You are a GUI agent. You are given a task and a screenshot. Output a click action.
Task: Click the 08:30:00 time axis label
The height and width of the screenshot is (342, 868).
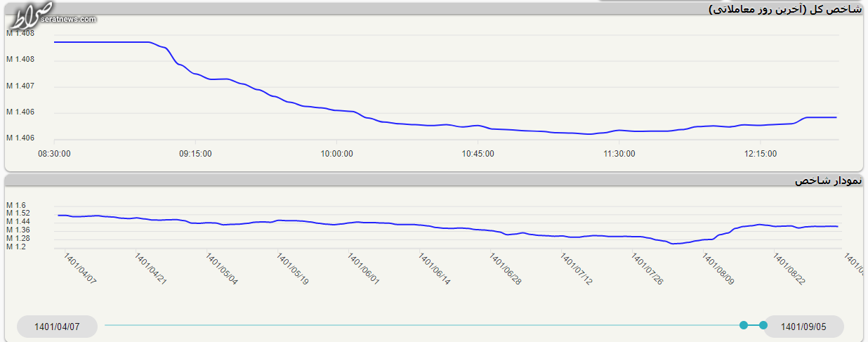pos(53,154)
